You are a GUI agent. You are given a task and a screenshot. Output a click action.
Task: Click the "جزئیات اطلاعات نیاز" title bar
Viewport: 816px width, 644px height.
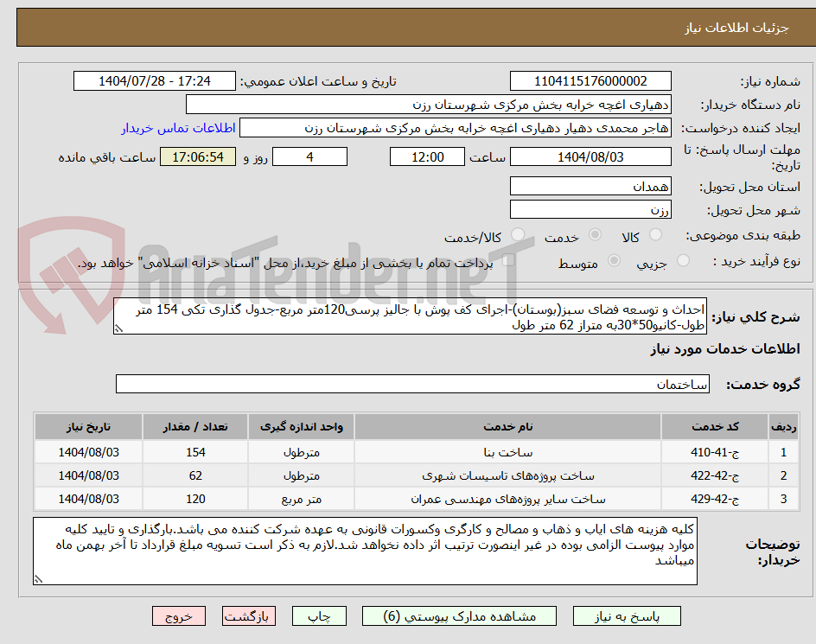pyautogui.click(x=408, y=27)
